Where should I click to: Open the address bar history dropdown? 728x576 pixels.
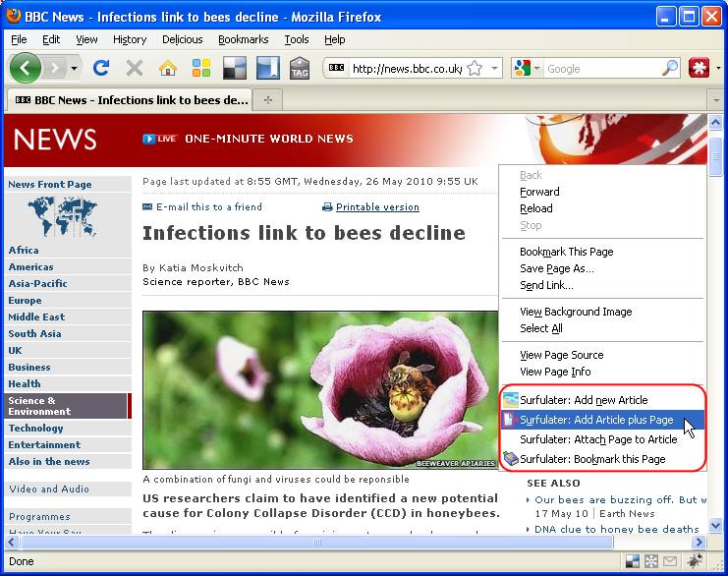click(494, 68)
